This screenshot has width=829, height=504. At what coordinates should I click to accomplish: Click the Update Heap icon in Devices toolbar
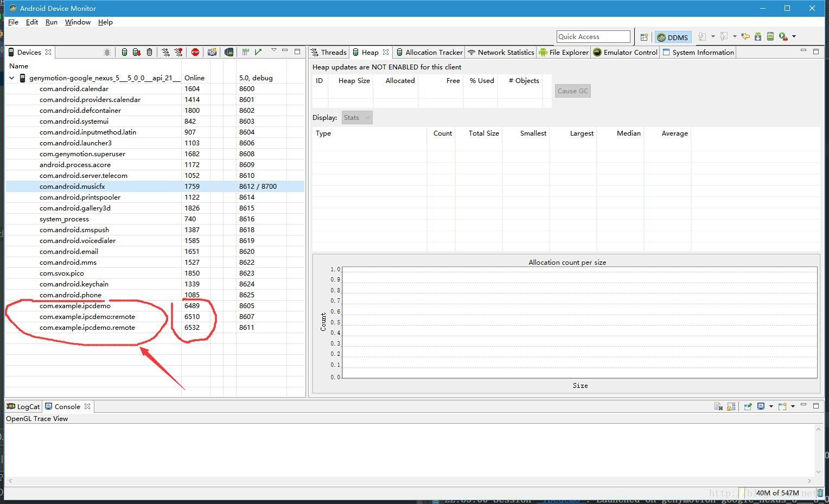[124, 52]
